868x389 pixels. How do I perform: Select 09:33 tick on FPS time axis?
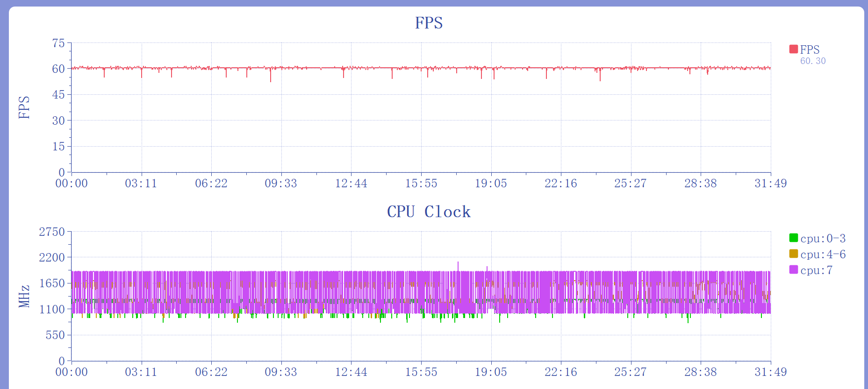(281, 183)
